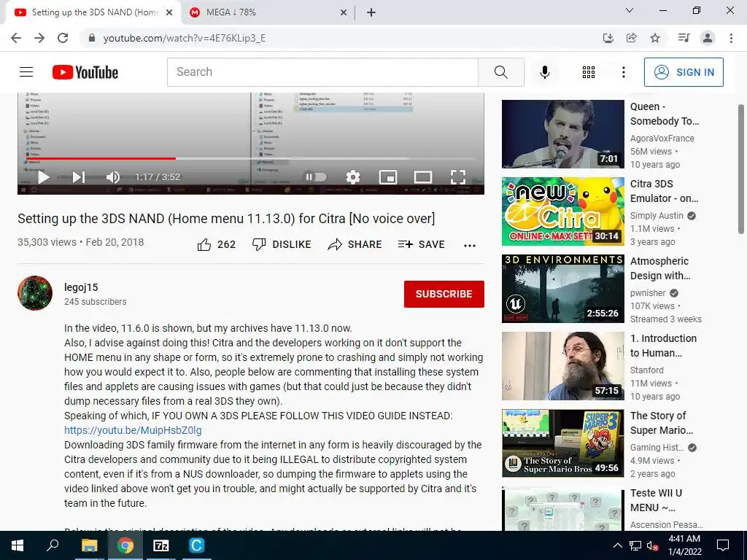747x560 pixels.
Task: Click the address bar URL
Action: (185, 38)
